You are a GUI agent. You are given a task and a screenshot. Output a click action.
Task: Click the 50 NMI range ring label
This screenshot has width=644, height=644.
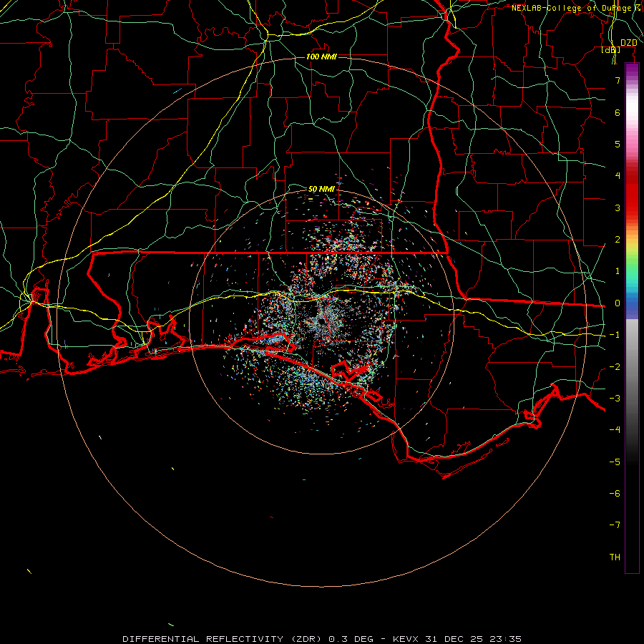coord(321,189)
